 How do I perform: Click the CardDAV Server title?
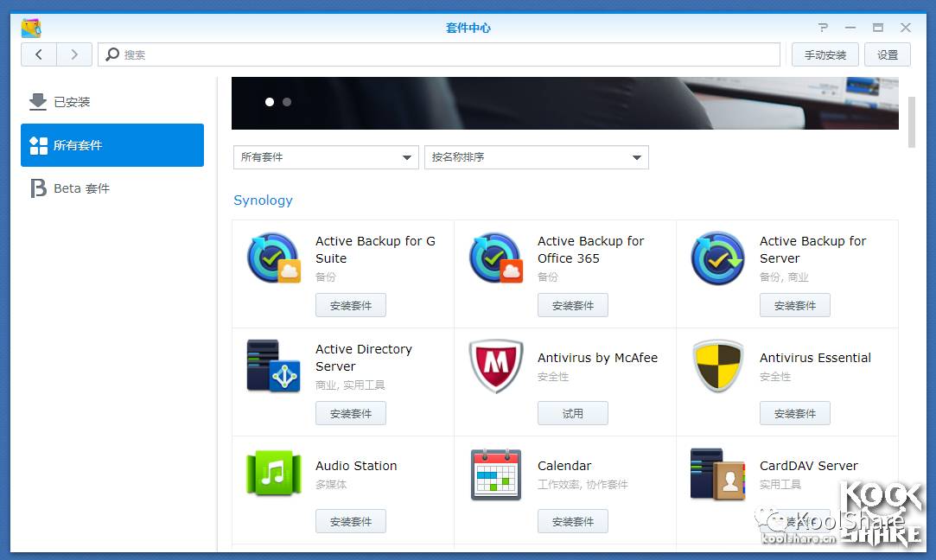point(809,466)
